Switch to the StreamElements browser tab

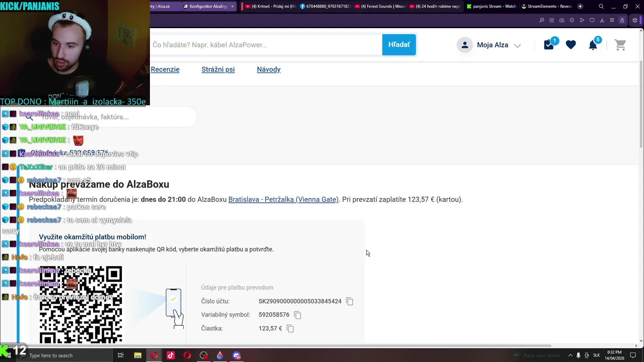(547, 7)
